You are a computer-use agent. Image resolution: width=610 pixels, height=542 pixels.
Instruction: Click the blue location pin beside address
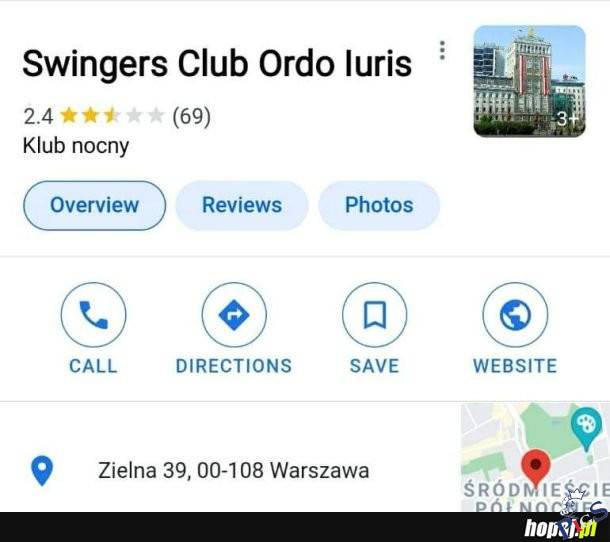(42, 470)
